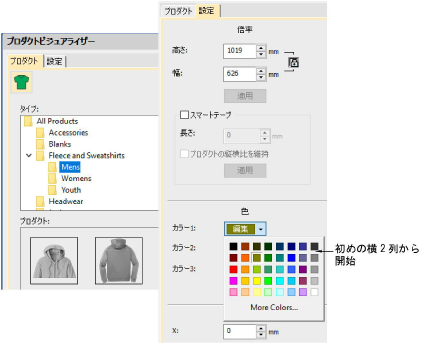
Task: Select the Blanks tree item
Action: (x=60, y=144)
